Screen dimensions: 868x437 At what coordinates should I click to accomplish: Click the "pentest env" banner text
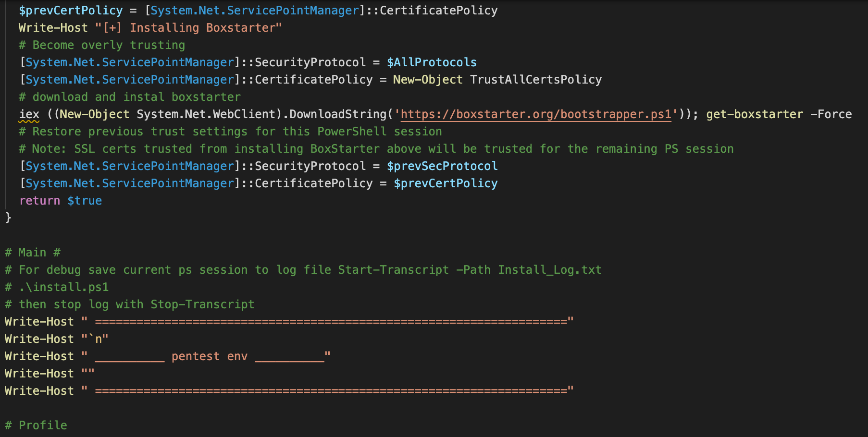tap(209, 356)
